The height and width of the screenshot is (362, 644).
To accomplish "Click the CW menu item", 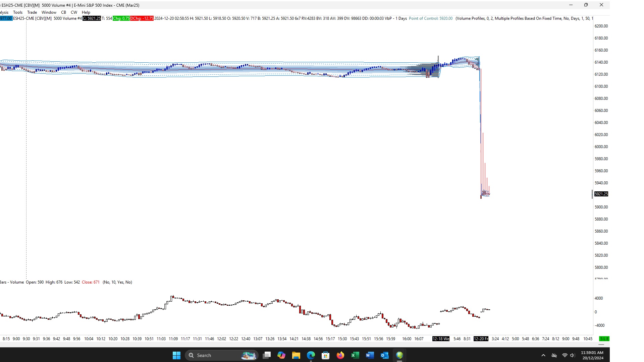I will coord(74,12).
